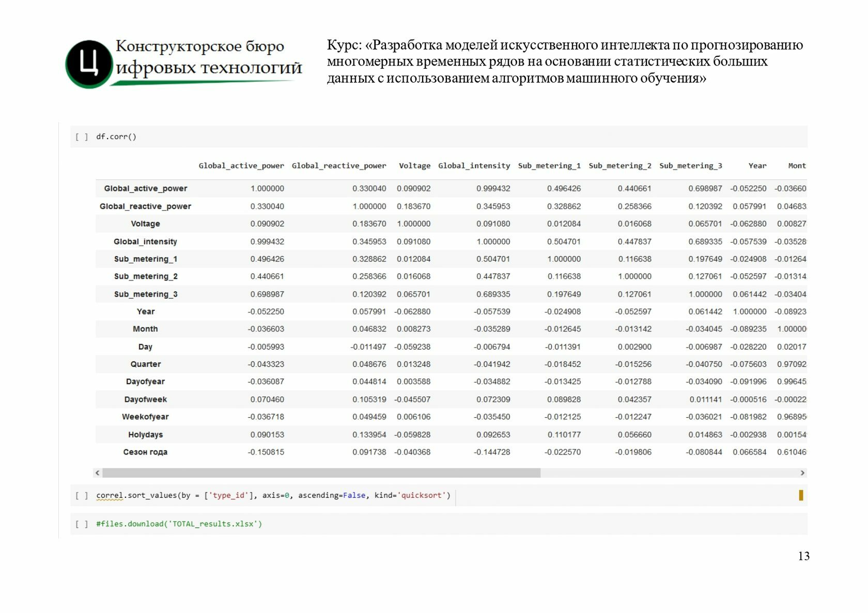
Task: Click value 0.447837 in Sub_metering_2 row
Action: (493, 277)
